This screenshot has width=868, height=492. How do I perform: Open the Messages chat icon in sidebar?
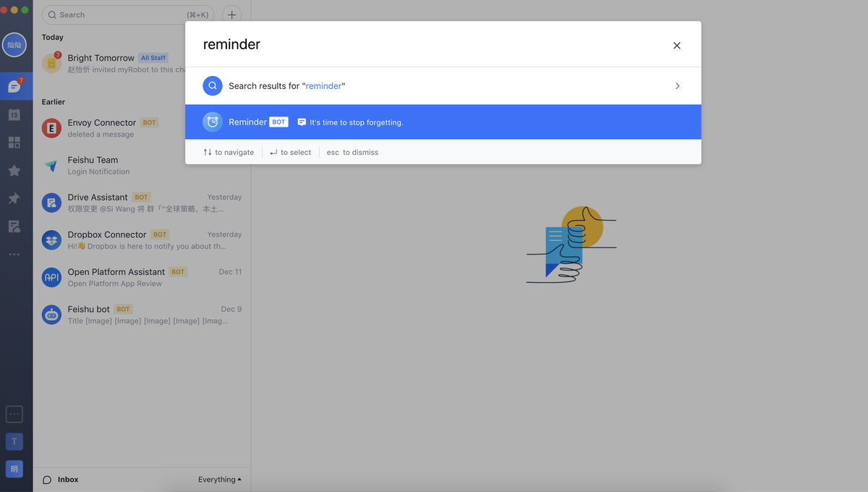pyautogui.click(x=14, y=87)
